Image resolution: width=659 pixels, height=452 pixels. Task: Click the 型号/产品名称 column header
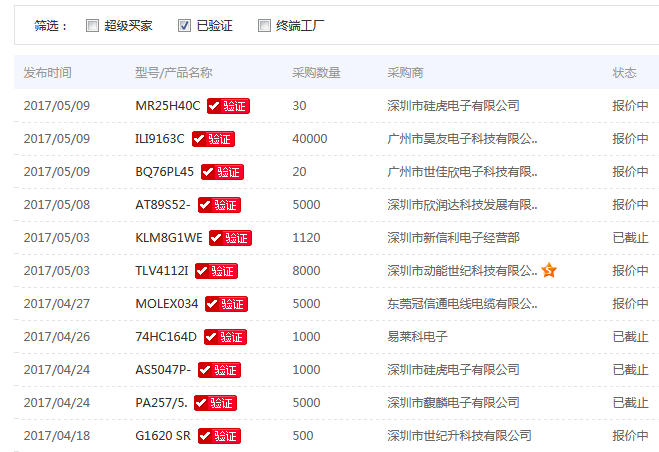point(174,73)
